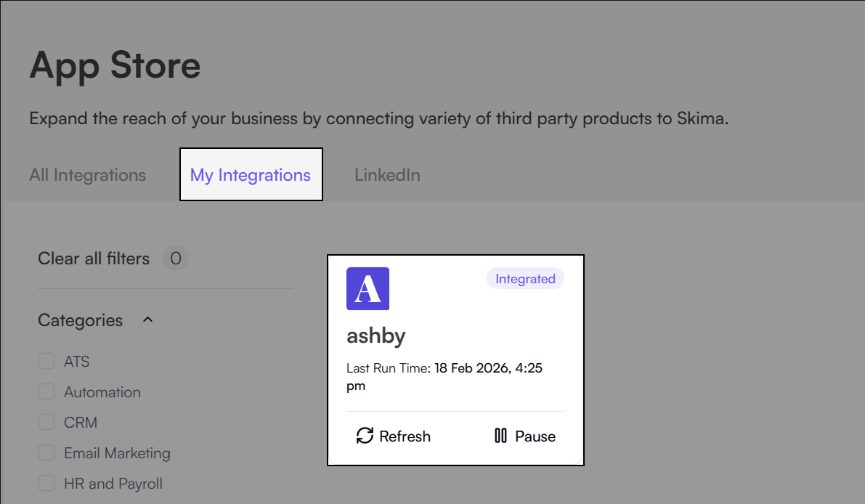
Task: Enable the Automation category filter
Action: pyautogui.click(x=46, y=392)
